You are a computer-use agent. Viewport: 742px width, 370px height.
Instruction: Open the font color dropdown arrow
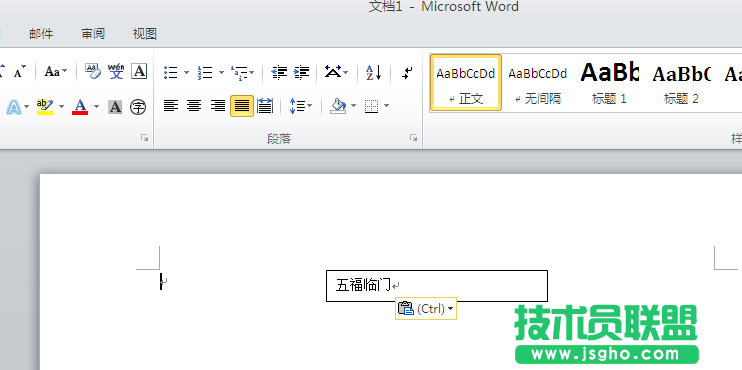coord(96,107)
